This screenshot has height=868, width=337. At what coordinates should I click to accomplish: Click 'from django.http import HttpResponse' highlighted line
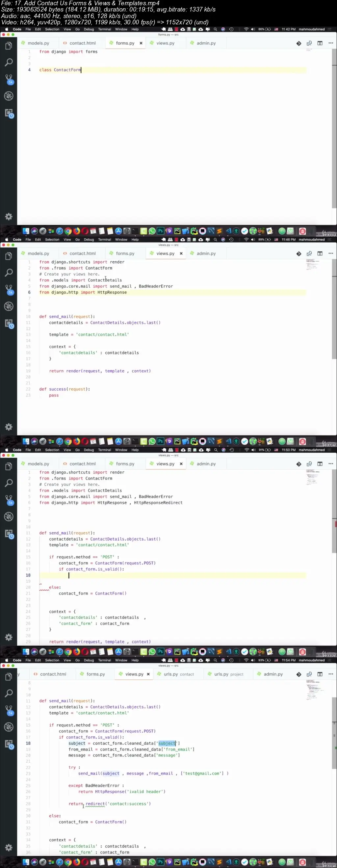(x=83, y=292)
